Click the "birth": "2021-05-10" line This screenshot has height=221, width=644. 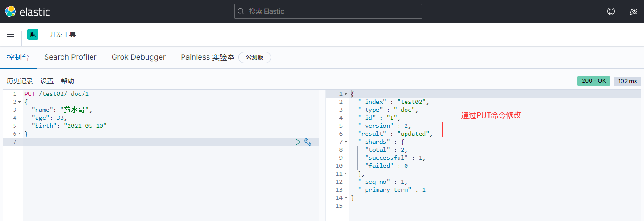(69, 126)
